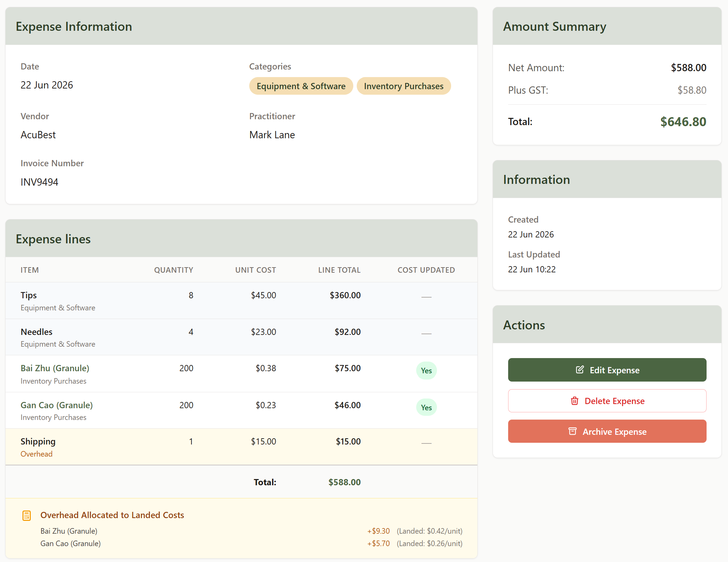Click the Delete Expense trash icon
The width and height of the screenshot is (728, 562).
[x=575, y=401]
